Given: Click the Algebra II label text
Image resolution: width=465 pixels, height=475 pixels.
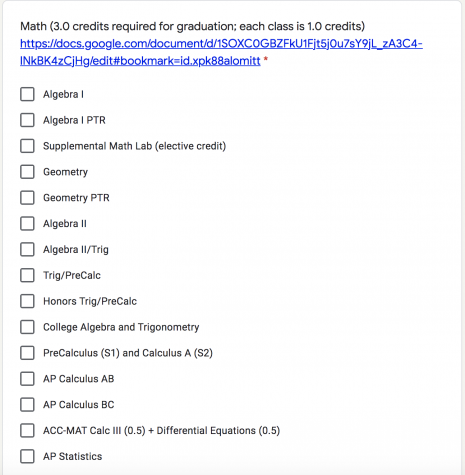Looking at the screenshot, I should (65, 224).
